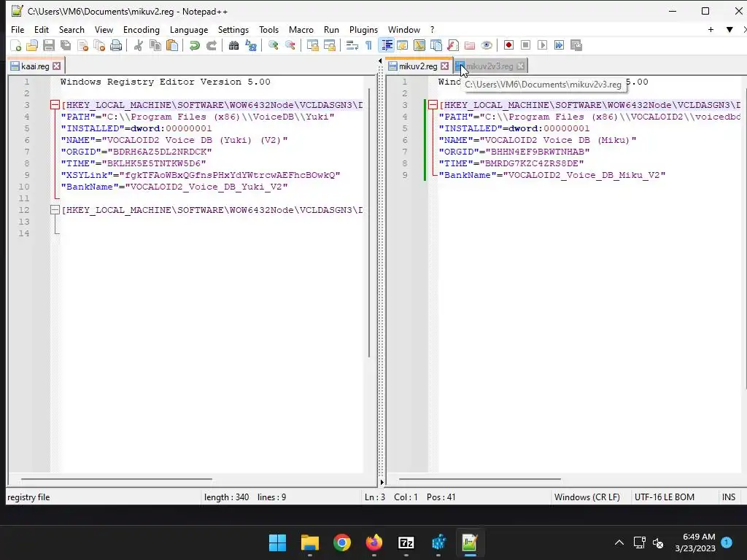Click the Paste clipboard toolbar icon
Screen dimensions: 747x560
point(172,45)
